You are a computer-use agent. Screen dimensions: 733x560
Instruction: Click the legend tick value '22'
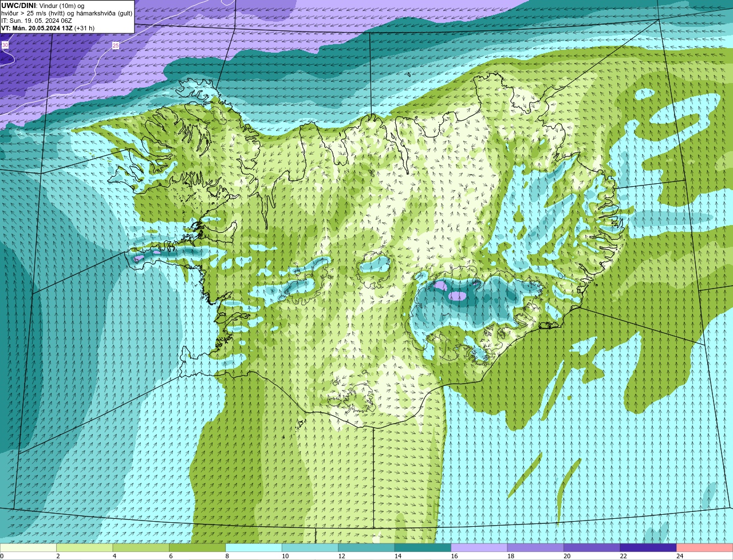(623, 556)
